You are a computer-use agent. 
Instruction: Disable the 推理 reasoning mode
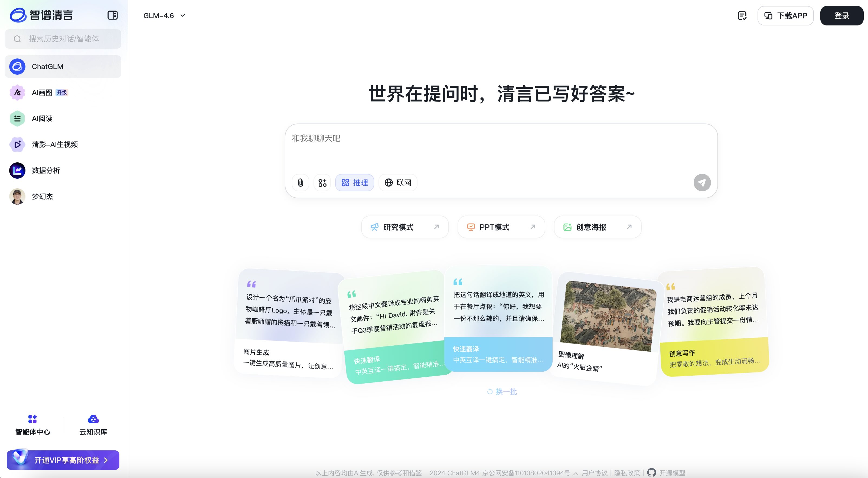point(354,182)
